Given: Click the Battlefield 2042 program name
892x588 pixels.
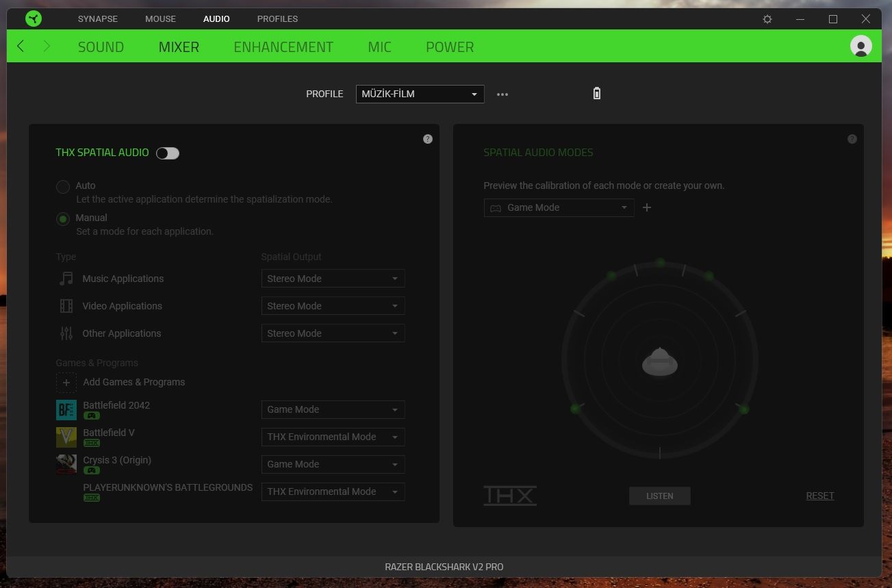Looking at the screenshot, I should click(116, 405).
